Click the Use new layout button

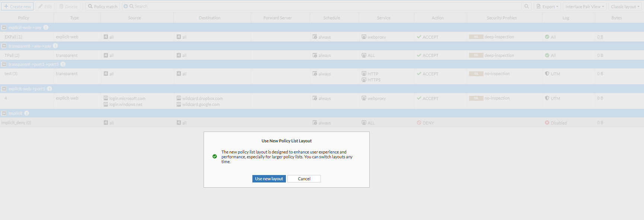coord(269,179)
